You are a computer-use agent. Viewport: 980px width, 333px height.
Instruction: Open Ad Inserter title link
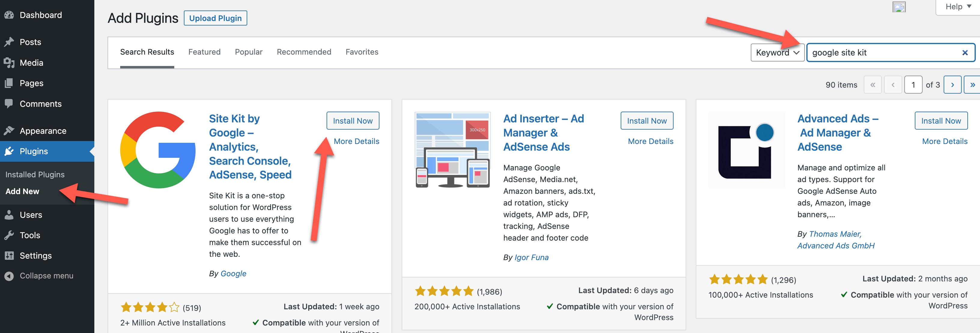tap(543, 133)
